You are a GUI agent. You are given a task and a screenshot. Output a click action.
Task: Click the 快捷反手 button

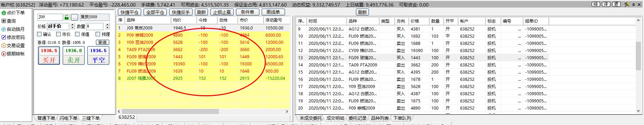[181, 12]
